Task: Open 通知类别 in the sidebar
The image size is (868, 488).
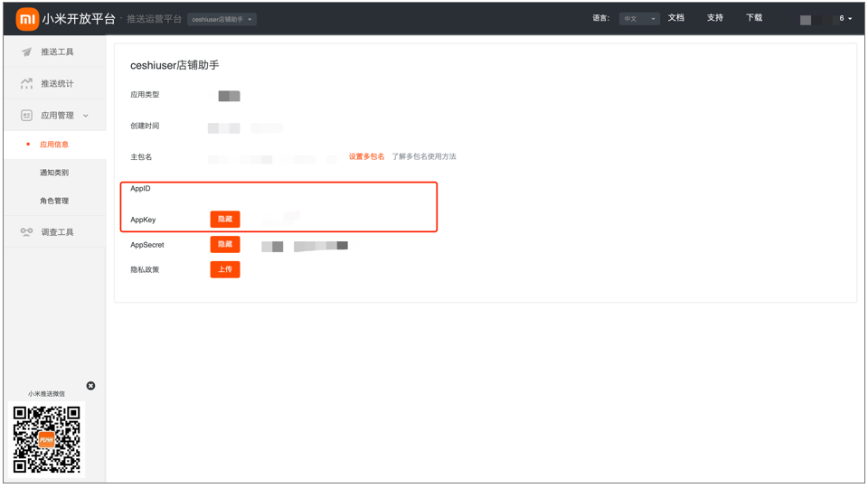Action: [x=54, y=173]
